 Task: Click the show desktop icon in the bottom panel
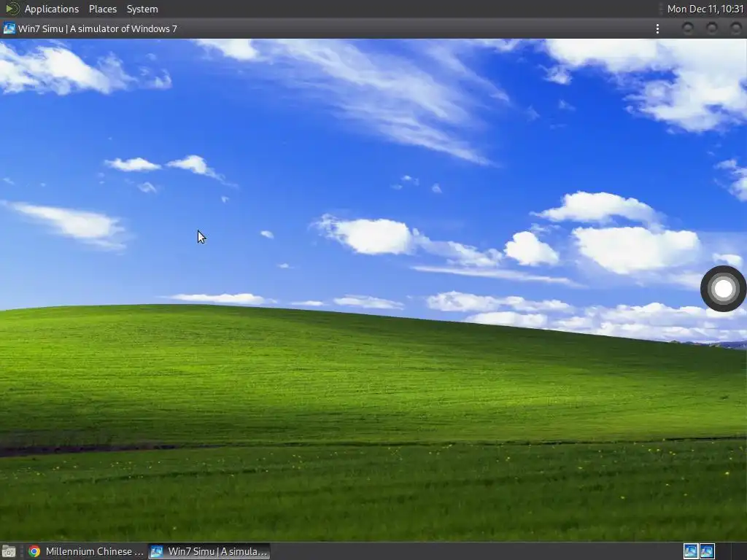coord(9,551)
